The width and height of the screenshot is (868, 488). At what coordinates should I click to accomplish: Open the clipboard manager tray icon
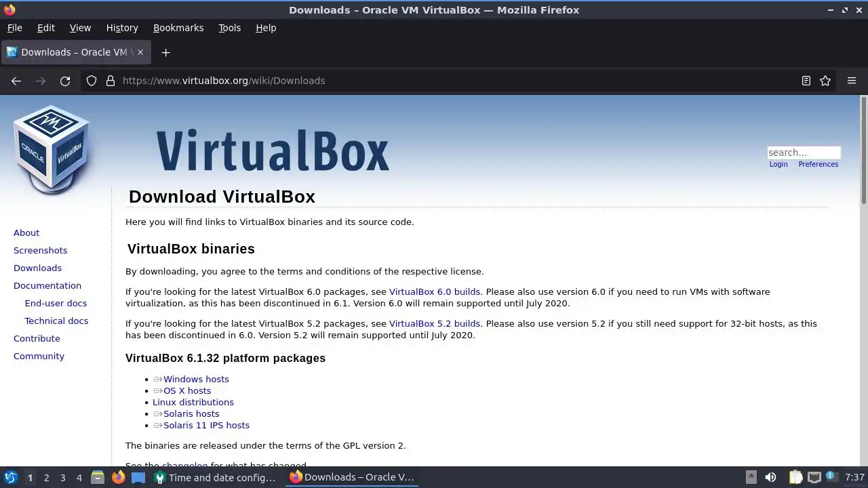pyautogui.click(x=795, y=477)
